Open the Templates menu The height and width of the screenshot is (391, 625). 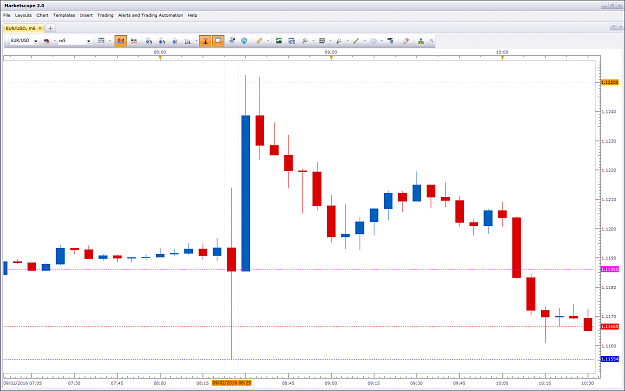click(64, 15)
